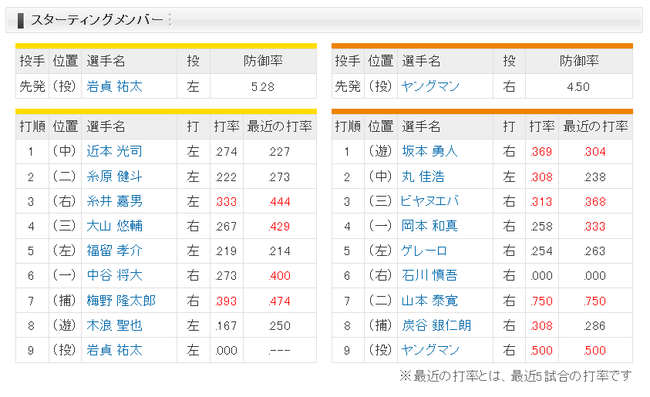
Task: Click 岩貞 祐太 in batting order row 9
Action: tap(114, 350)
